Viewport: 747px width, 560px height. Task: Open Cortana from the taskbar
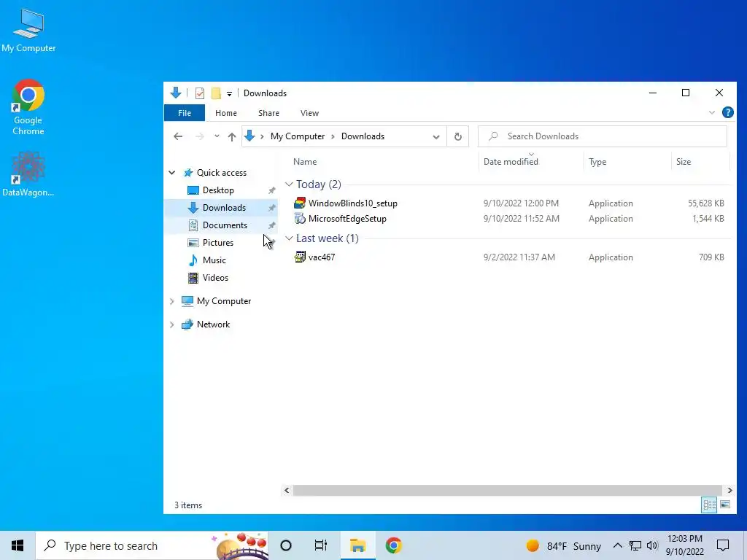click(286, 545)
